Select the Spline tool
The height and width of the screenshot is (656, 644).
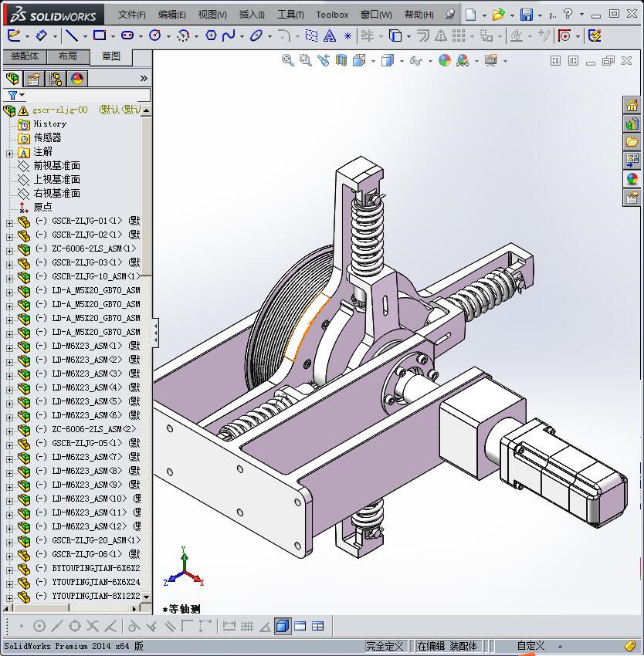[x=229, y=36]
